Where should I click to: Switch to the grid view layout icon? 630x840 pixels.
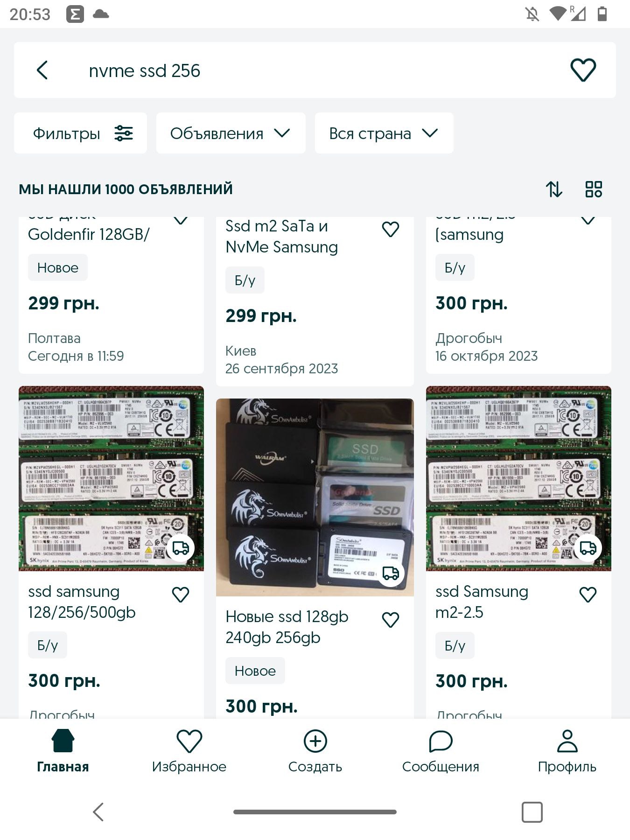pyautogui.click(x=594, y=189)
